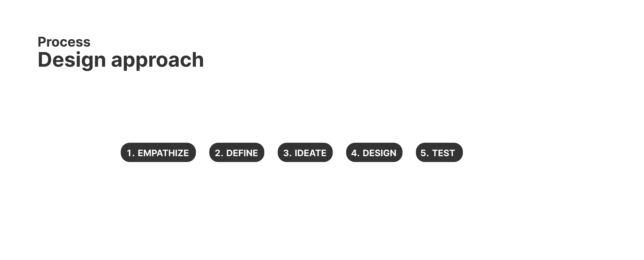
Task: Click the letter P in Process
Action: (42, 42)
